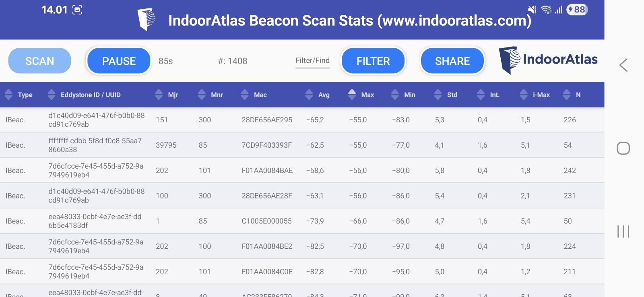The height and width of the screenshot is (297, 644).
Task: Tap the muted sound status icon
Action: point(532,10)
